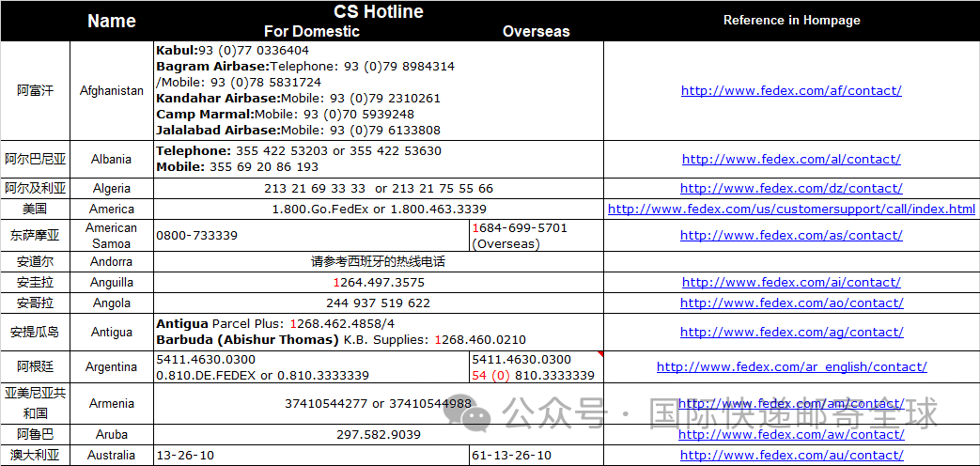
Task: Select the Albania name cell
Action: point(111,160)
